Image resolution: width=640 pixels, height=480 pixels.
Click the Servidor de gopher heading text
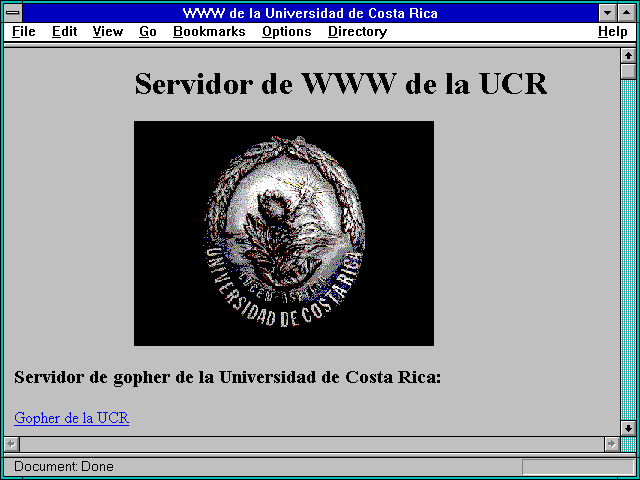pyautogui.click(x=227, y=377)
